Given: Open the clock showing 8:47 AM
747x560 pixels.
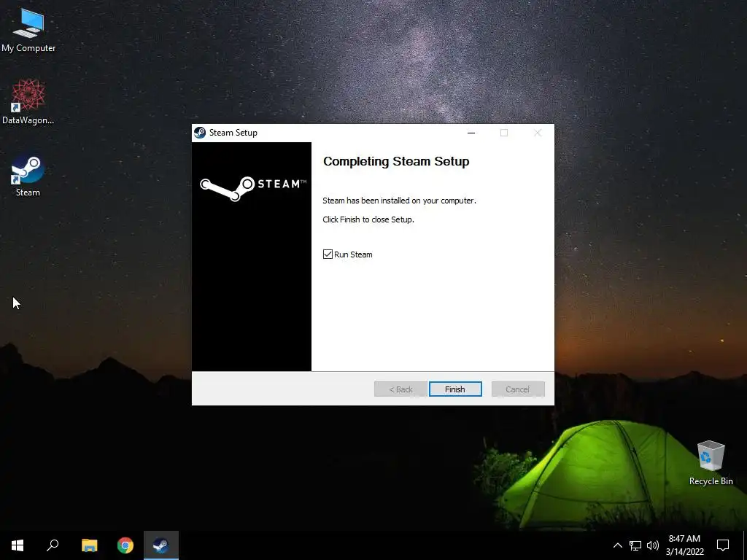Looking at the screenshot, I should click(x=684, y=545).
